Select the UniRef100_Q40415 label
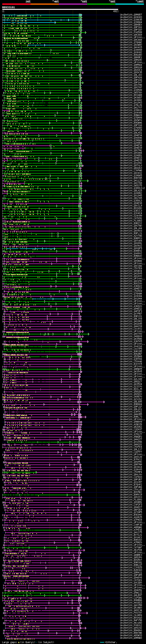Image resolution: width=146 pixels, height=644 pixels. (131, 48)
